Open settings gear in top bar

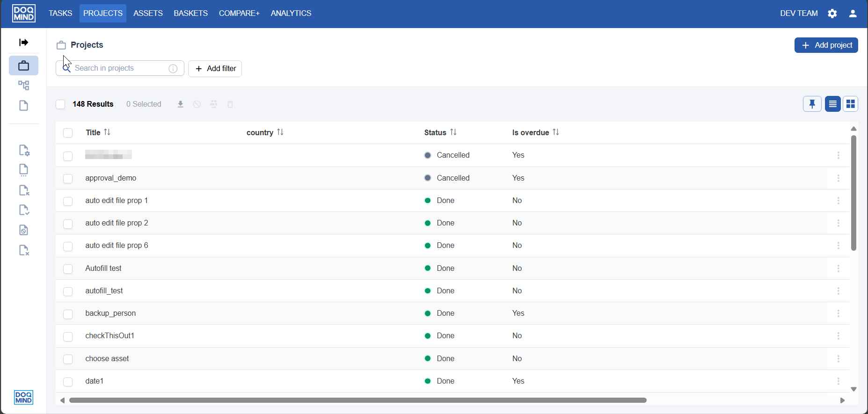(832, 14)
